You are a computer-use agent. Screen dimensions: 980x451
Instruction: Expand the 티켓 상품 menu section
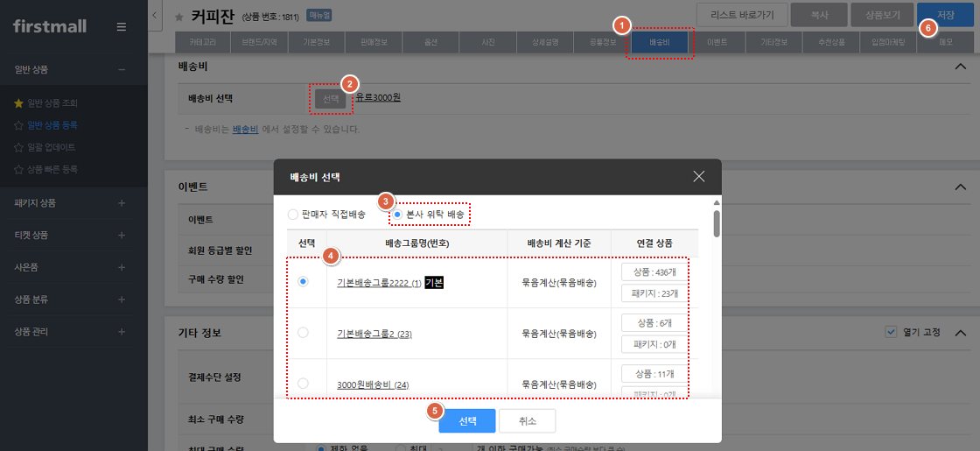coord(122,236)
